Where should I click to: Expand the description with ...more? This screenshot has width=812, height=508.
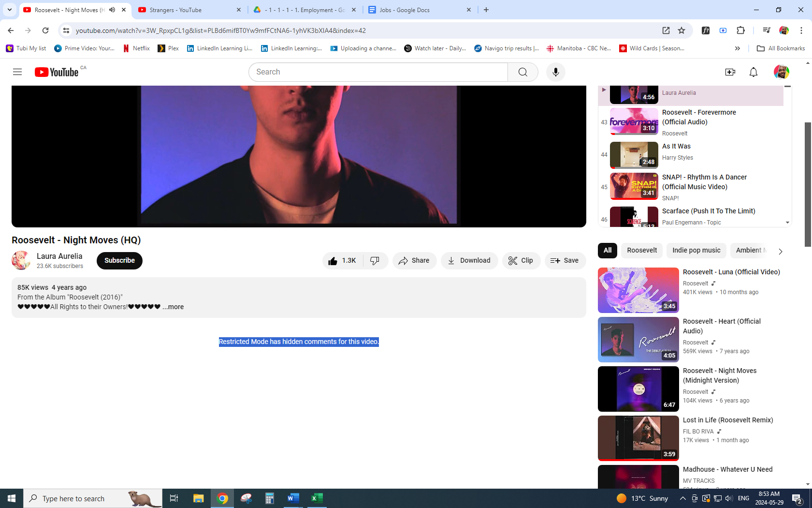point(173,307)
